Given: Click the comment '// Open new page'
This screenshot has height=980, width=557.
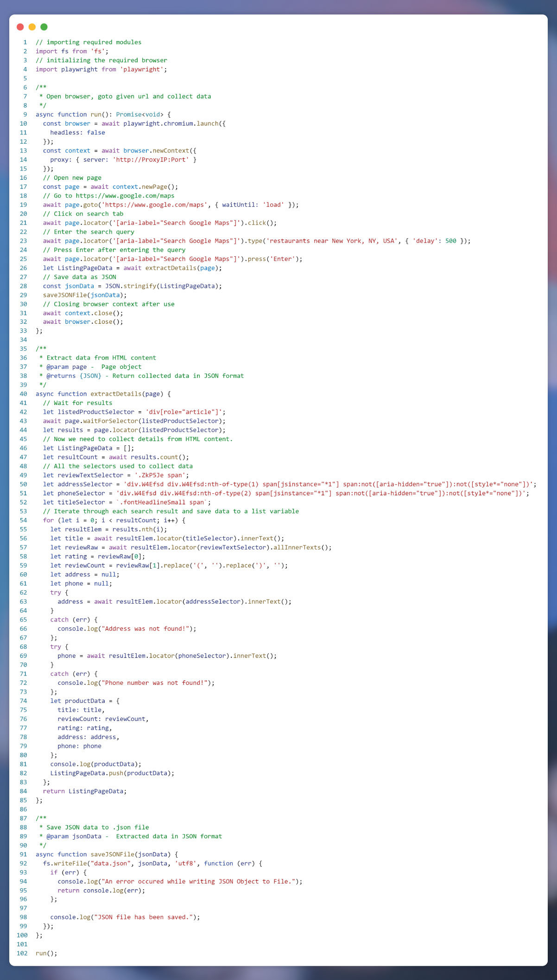Looking at the screenshot, I should (x=72, y=178).
